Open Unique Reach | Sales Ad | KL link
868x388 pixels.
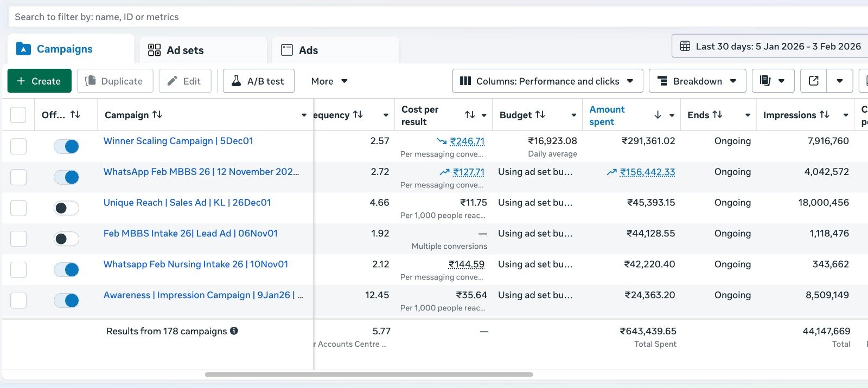click(187, 203)
